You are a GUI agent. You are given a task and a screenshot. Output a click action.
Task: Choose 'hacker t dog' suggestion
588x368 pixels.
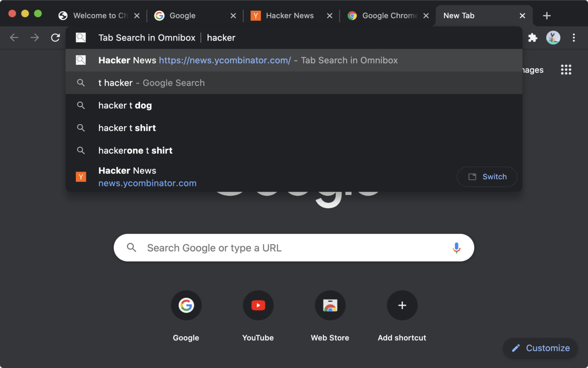tap(294, 105)
